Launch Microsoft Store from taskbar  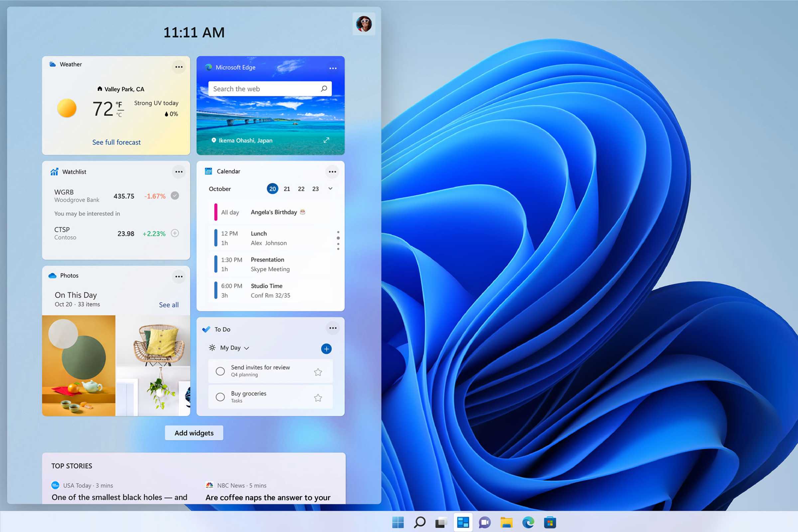(x=550, y=522)
